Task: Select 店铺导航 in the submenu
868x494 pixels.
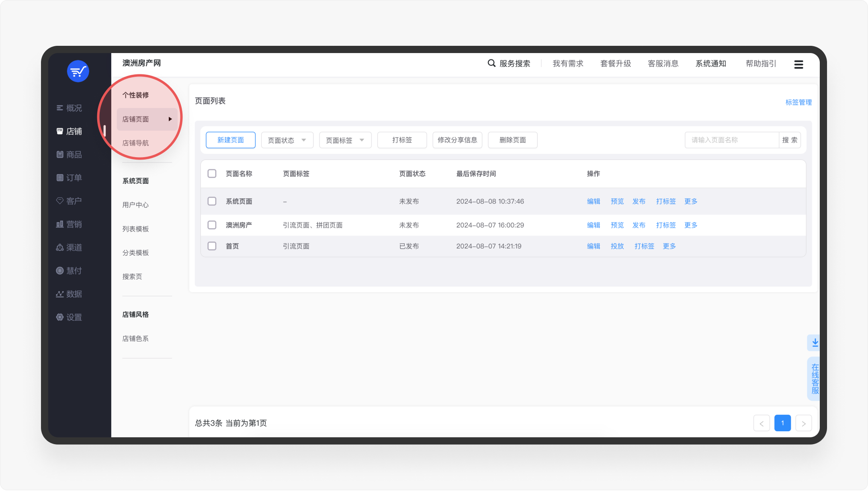Action: (135, 143)
